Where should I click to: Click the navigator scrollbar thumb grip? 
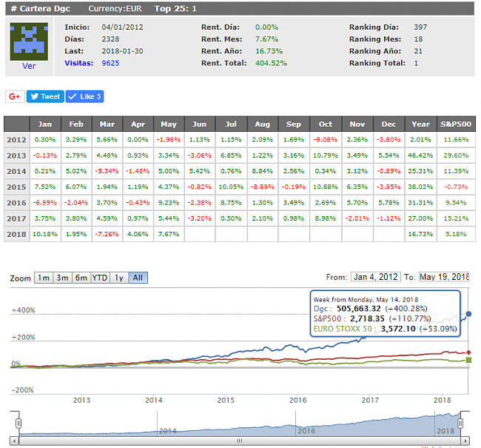click(240, 441)
